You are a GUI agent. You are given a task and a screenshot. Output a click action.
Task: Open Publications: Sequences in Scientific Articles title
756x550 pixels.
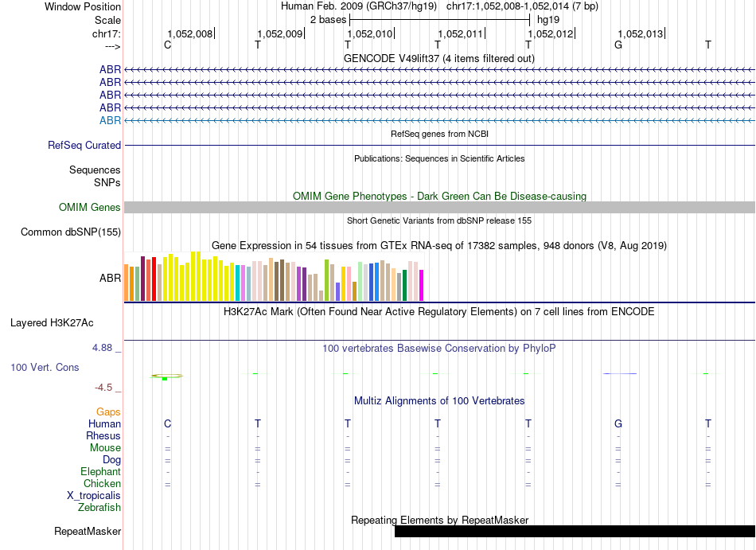[x=439, y=158]
